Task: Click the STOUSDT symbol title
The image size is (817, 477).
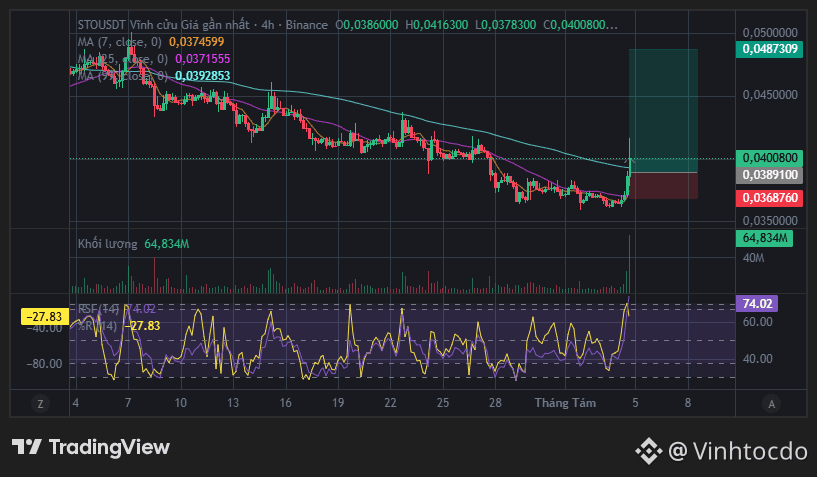Action: 101,25
